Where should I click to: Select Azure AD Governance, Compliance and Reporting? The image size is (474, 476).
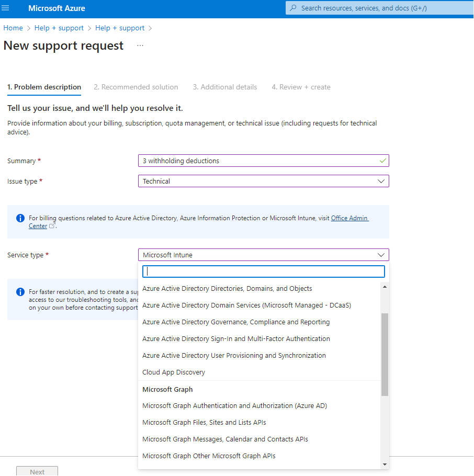(259, 322)
